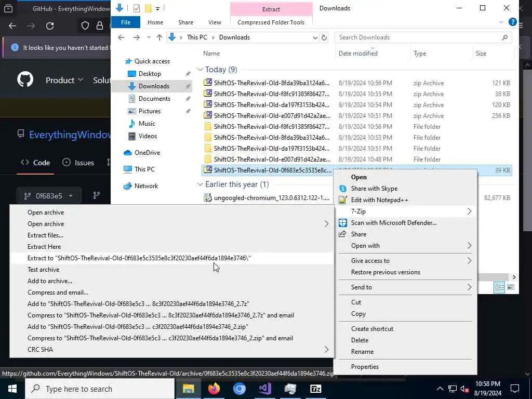532x399 pixels.
Task: Open Compressed Folder Tools tab
Action: click(x=271, y=22)
